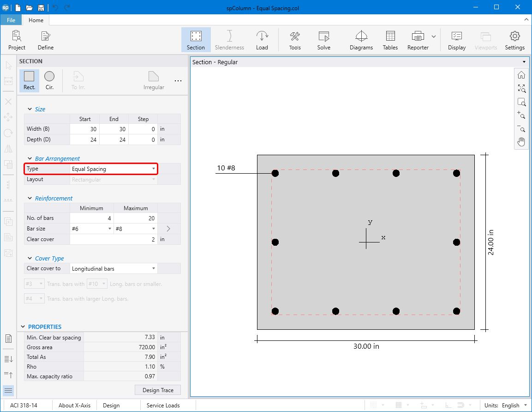Click the ACI 318-14 status item
This screenshot has height=412, width=532.
[24, 406]
